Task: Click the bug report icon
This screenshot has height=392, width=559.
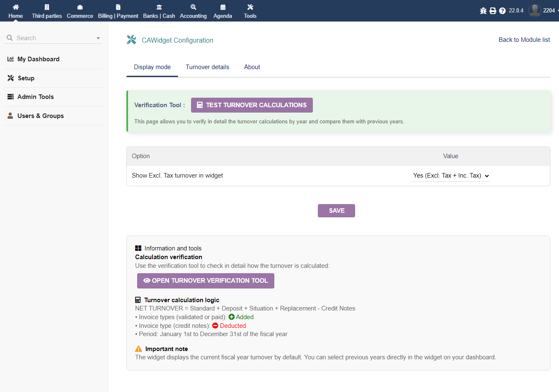Action: 483,11
